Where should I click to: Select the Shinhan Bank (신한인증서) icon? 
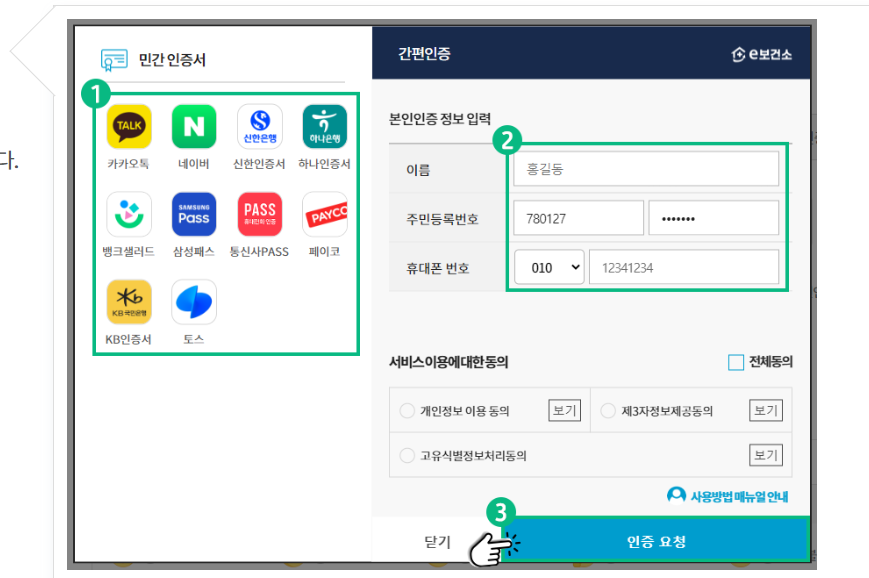[x=259, y=126]
